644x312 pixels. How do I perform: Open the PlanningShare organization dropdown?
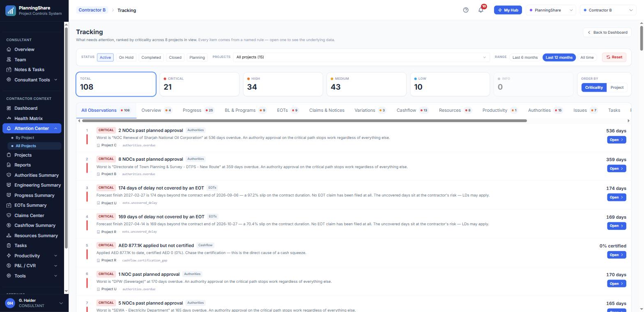tap(551, 10)
